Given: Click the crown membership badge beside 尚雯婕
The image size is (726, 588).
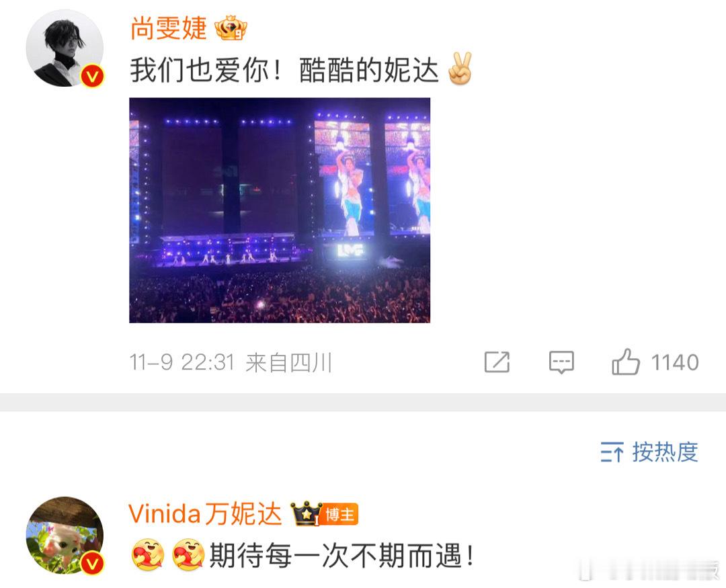Looking at the screenshot, I should click(x=230, y=28).
